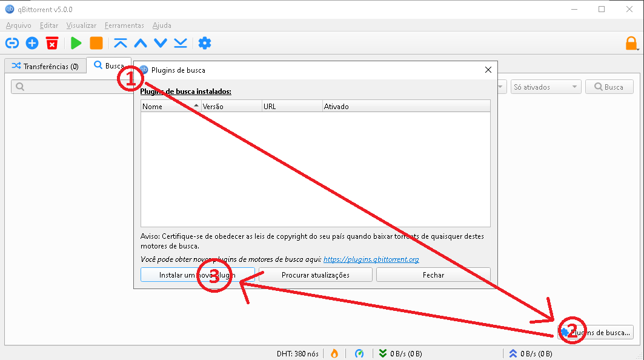Click the flame connection status icon

click(334, 353)
